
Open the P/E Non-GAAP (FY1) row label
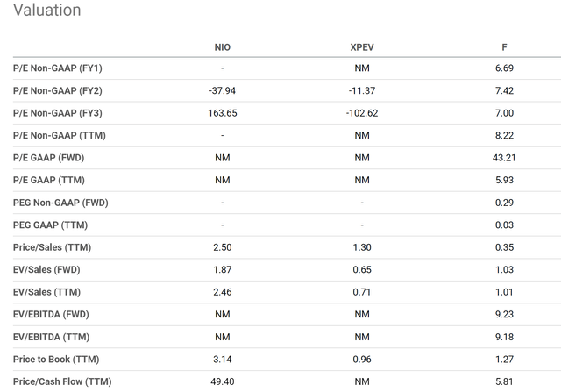[58, 68]
